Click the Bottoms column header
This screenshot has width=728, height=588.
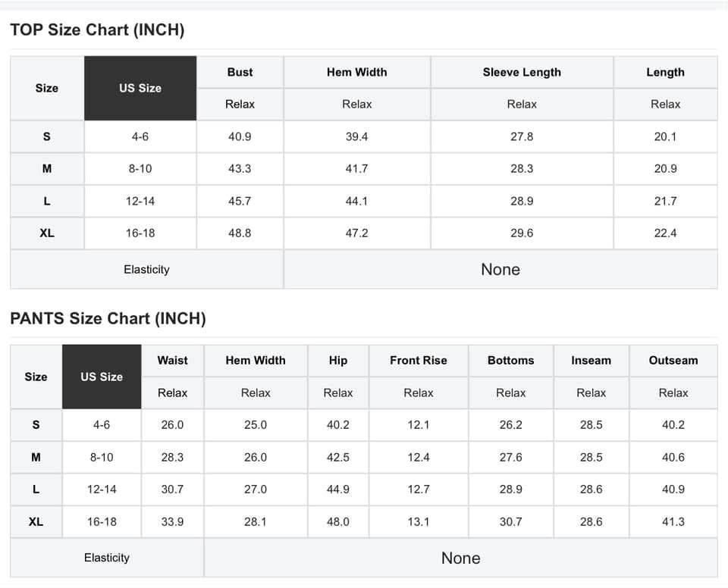pos(510,361)
